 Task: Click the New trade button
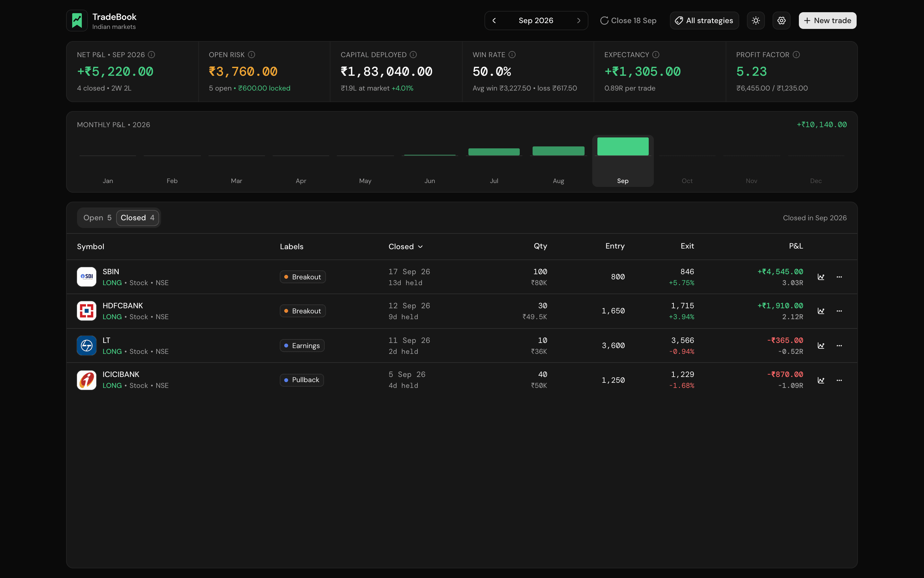[827, 21]
